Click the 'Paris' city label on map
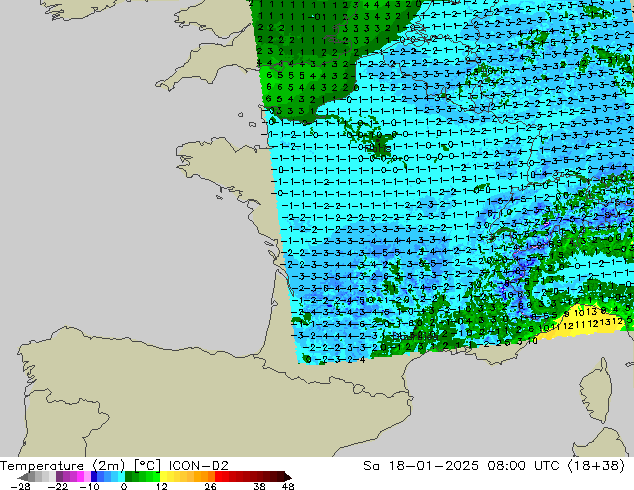 379,149
